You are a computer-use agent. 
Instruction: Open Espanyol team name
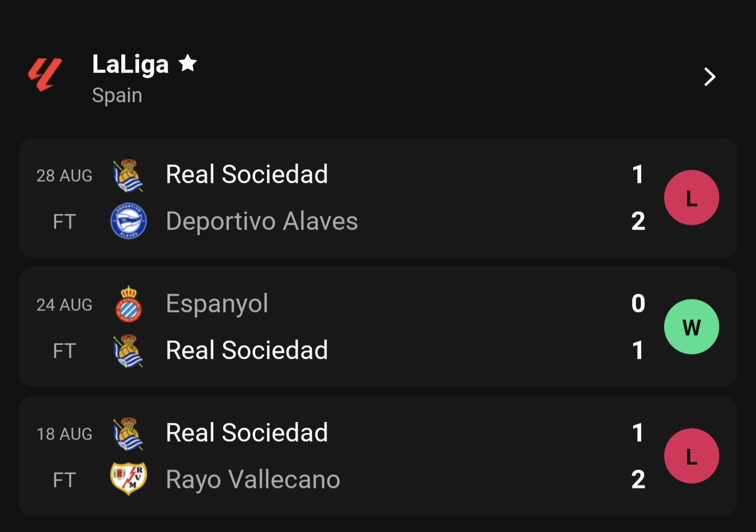pyautogui.click(x=217, y=304)
